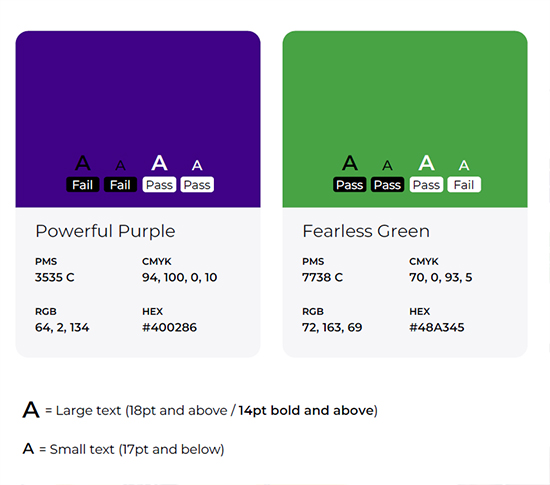Click the Powerful Purple color swatch
Viewport: 550px width, 485px height.
point(138,119)
